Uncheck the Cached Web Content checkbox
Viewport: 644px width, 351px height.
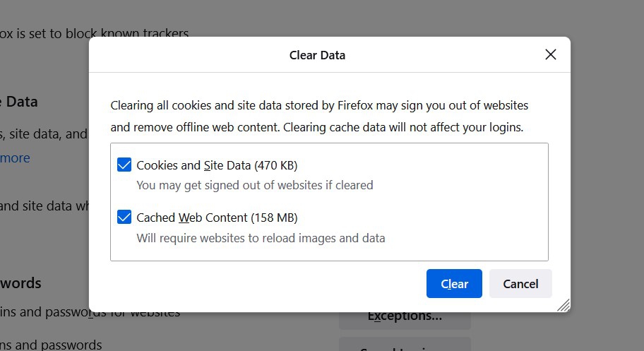[124, 218]
